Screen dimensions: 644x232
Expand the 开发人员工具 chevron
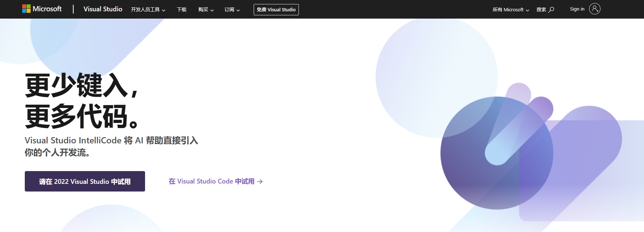164,10
